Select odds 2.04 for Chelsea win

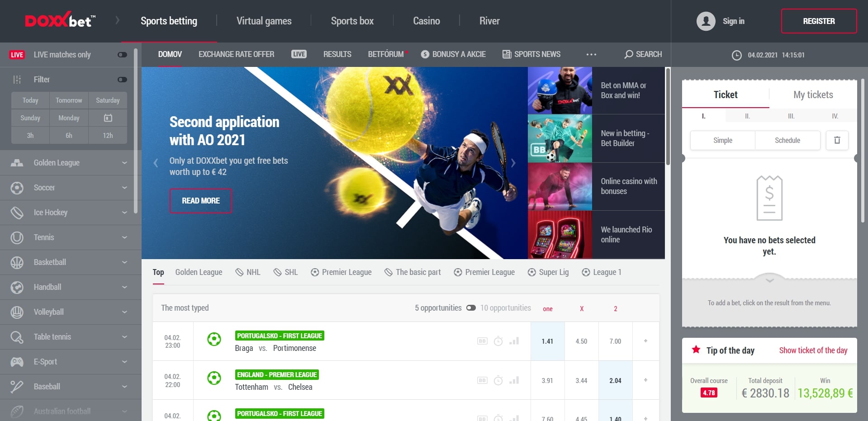pos(615,381)
